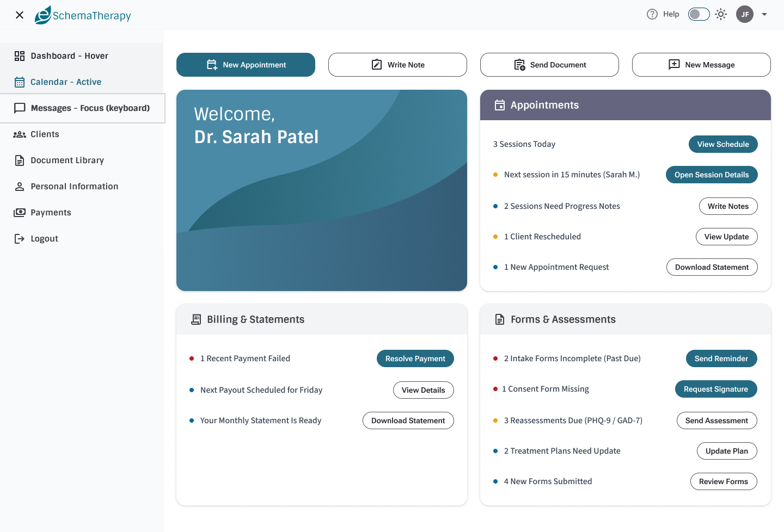
Task: Click the Write Notes button
Action: (728, 206)
